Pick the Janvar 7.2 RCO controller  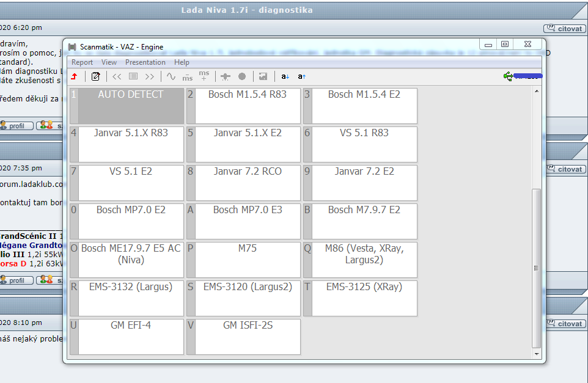(247, 183)
